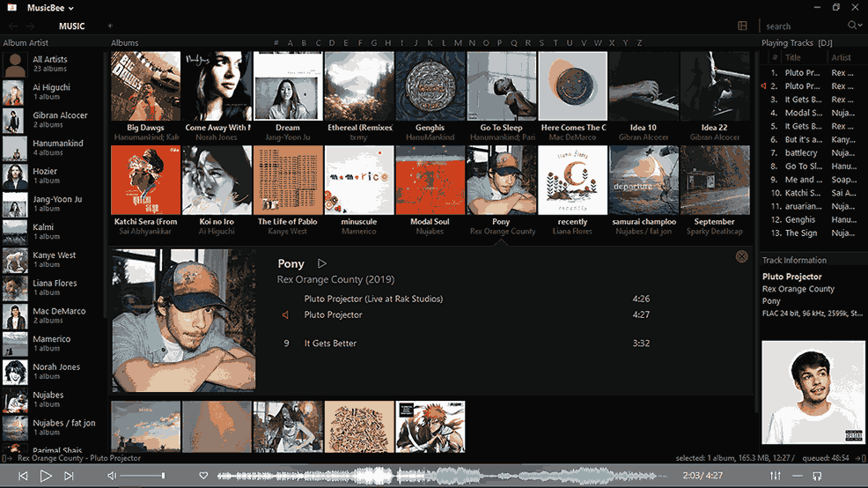This screenshot has height=488, width=868.
Task: Love the track with the heart icon
Action: [203, 476]
